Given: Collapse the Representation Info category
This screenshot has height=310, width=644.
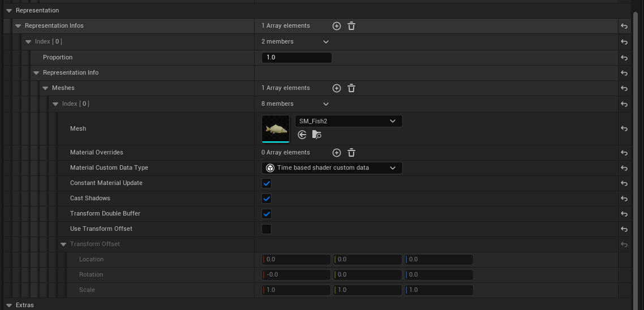Looking at the screenshot, I should coord(36,73).
